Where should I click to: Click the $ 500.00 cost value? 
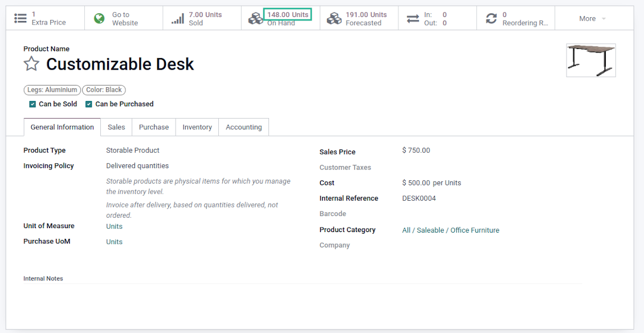(x=416, y=183)
